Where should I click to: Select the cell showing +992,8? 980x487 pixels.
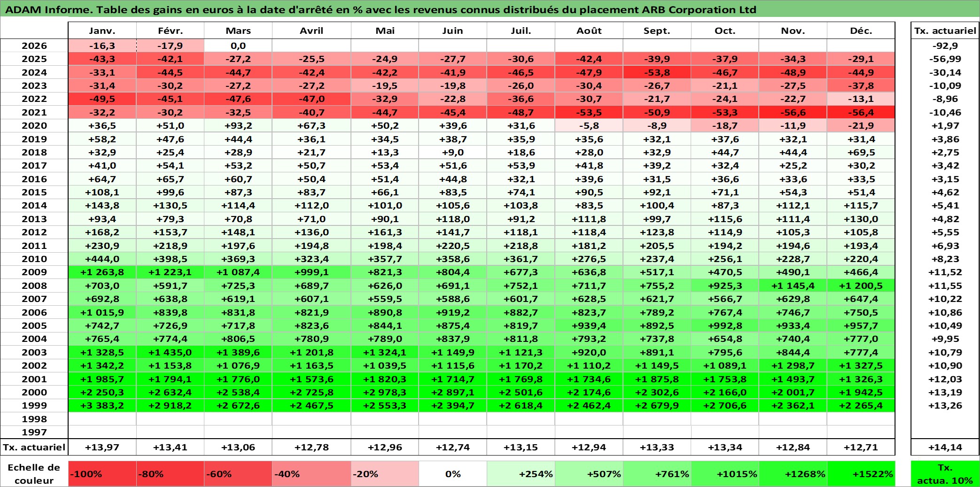point(725,325)
